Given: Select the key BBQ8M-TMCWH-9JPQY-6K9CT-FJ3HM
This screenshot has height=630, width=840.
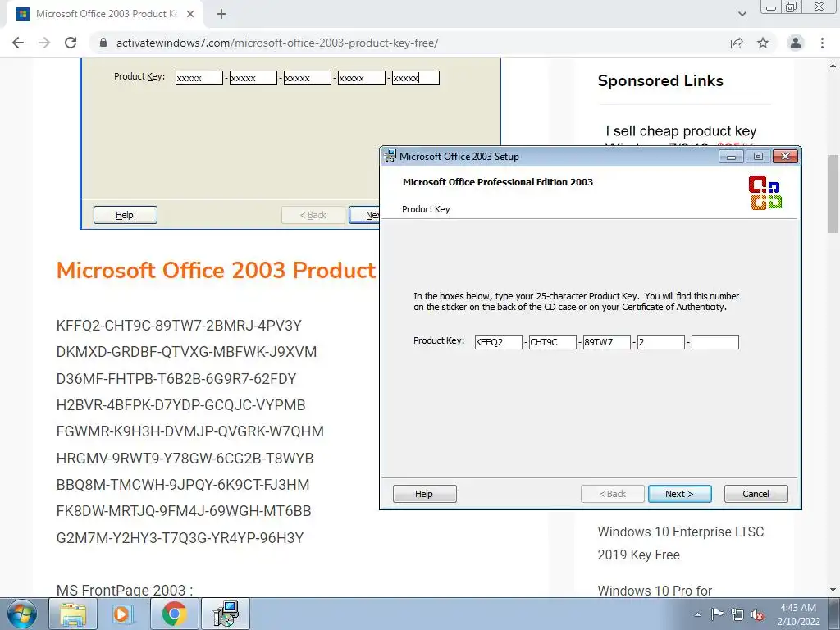Looking at the screenshot, I should coord(183,485).
